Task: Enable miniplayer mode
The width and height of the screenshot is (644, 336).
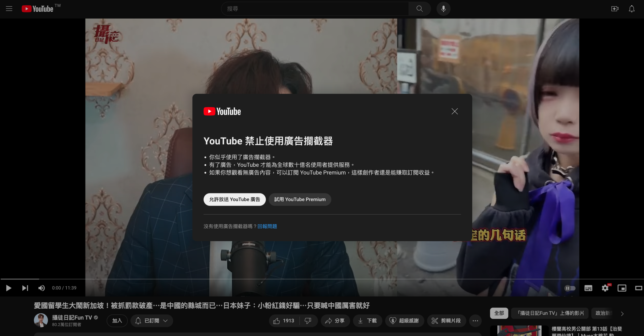Action: [622, 288]
